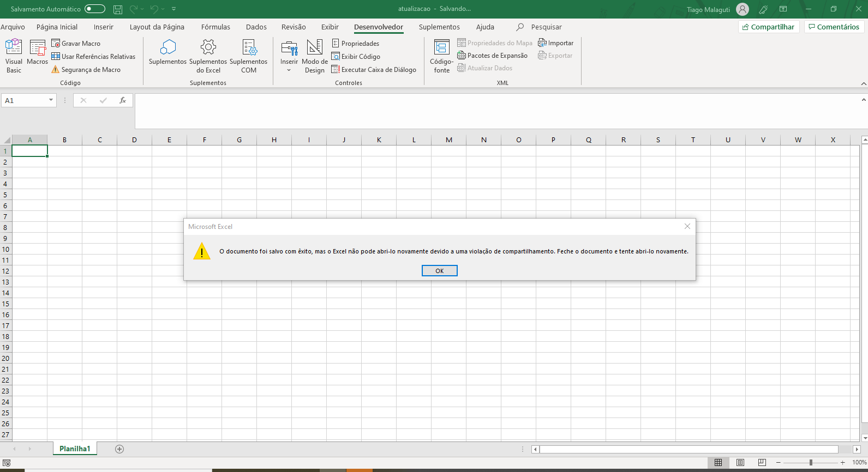Click the Save disk icon
Image resolution: width=868 pixels, height=472 pixels.
click(x=118, y=9)
